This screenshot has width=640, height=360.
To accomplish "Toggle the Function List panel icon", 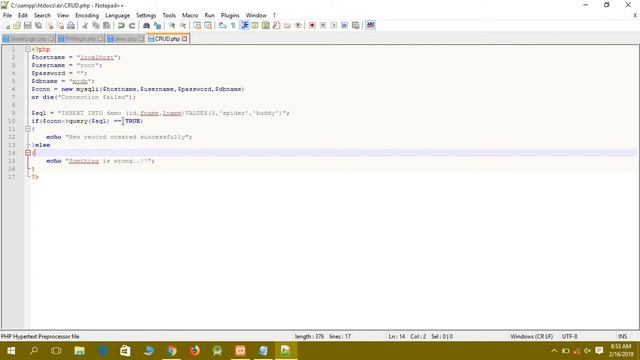I will click(x=276, y=25).
